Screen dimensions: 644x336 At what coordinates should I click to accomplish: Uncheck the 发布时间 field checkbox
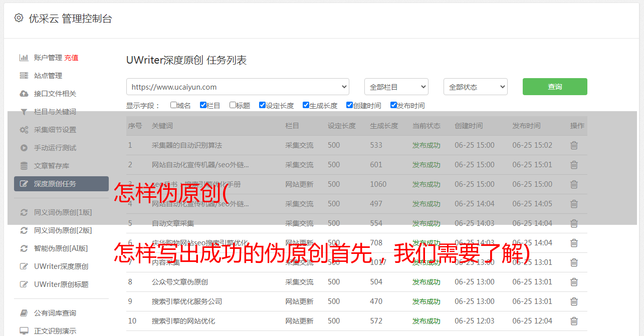tap(393, 105)
